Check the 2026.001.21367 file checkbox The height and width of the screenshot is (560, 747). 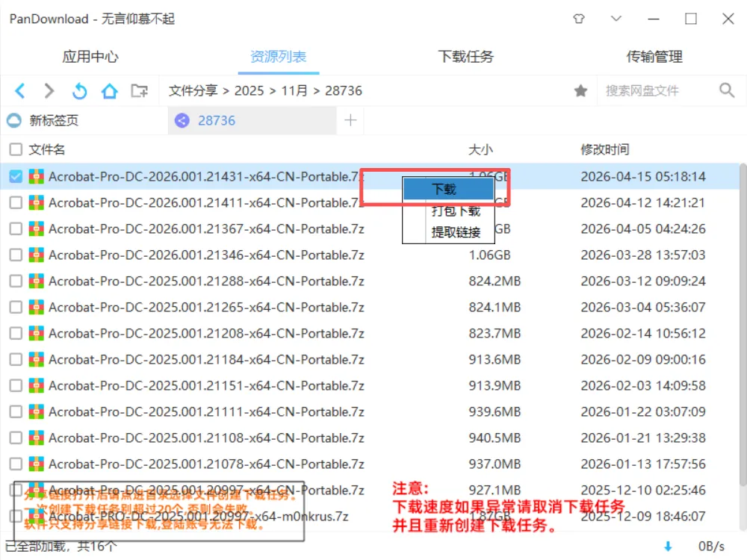[x=16, y=229]
